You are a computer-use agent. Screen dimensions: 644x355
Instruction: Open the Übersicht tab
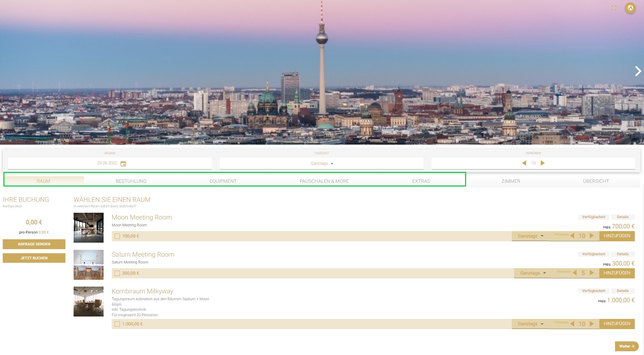point(596,181)
